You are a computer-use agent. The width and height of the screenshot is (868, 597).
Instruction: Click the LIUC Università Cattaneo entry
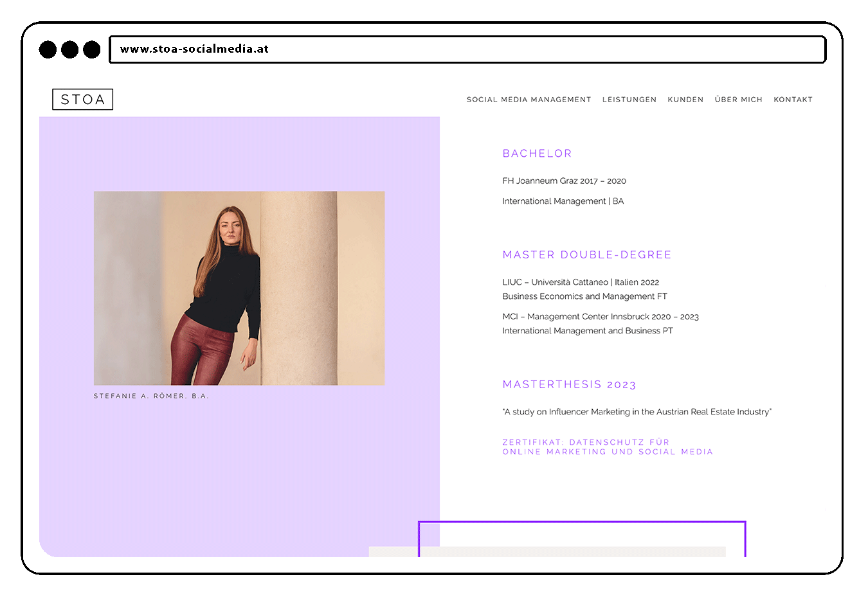click(x=584, y=289)
